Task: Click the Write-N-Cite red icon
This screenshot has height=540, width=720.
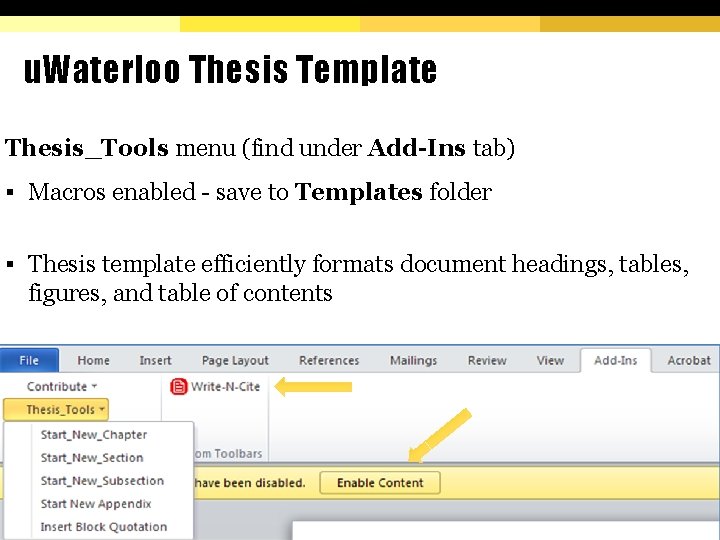Action: 179,387
